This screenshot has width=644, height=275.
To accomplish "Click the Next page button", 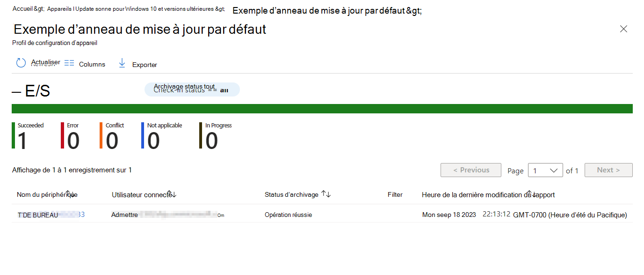I will coord(608,170).
